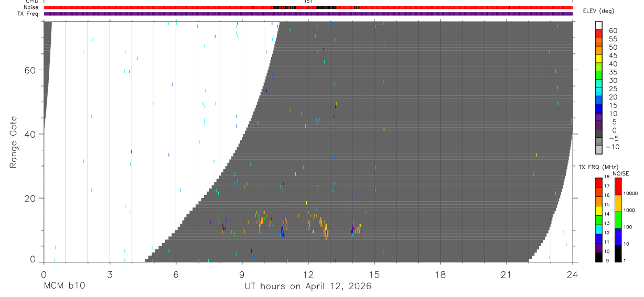Click the x-axis tick label '15'

click(x=374, y=274)
